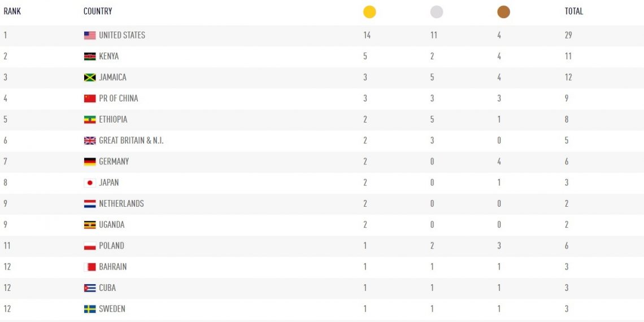
Task: Select the NETHERLANDS country name
Action: 121,203
